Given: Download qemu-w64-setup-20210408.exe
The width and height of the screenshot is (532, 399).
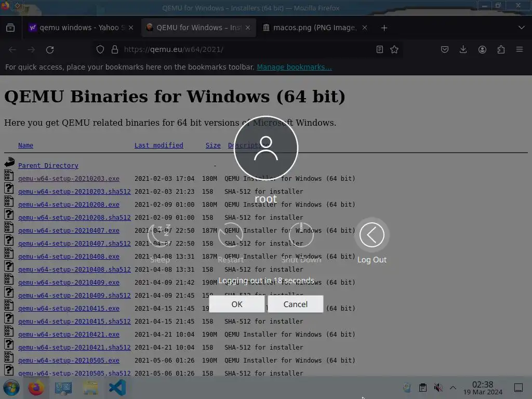Looking at the screenshot, I should pos(69,257).
